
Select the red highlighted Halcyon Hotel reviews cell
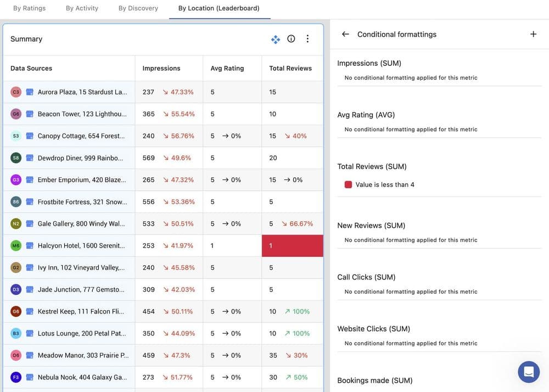click(292, 246)
